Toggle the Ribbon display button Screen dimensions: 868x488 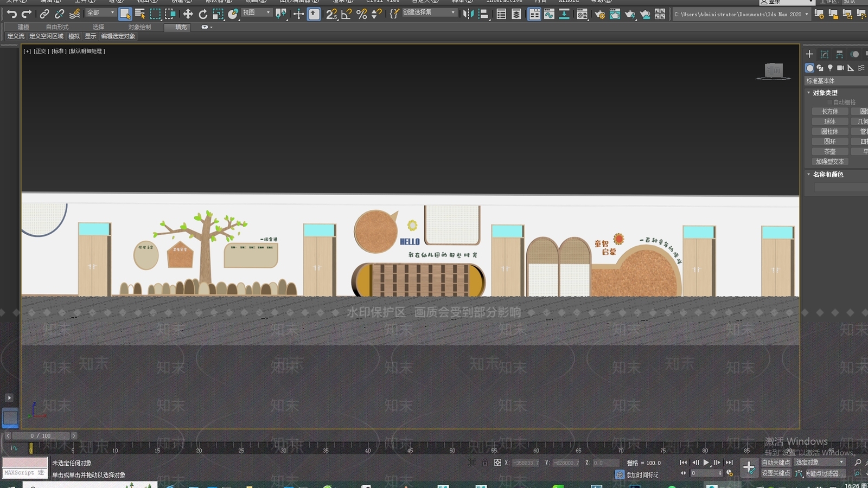(x=534, y=14)
